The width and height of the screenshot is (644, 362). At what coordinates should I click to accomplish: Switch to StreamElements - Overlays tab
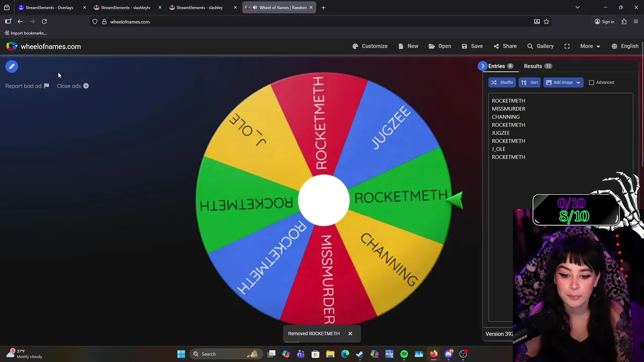click(x=49, y=8)
